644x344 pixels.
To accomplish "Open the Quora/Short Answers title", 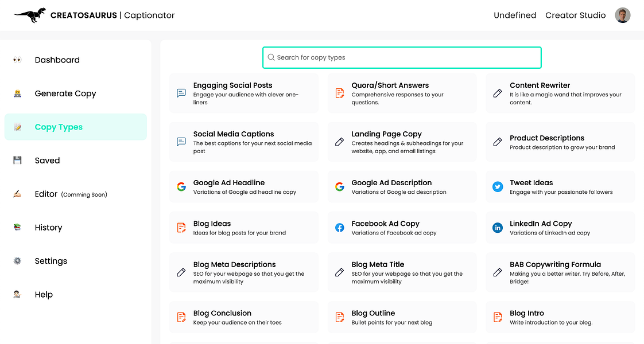I will tap(390, 85).
